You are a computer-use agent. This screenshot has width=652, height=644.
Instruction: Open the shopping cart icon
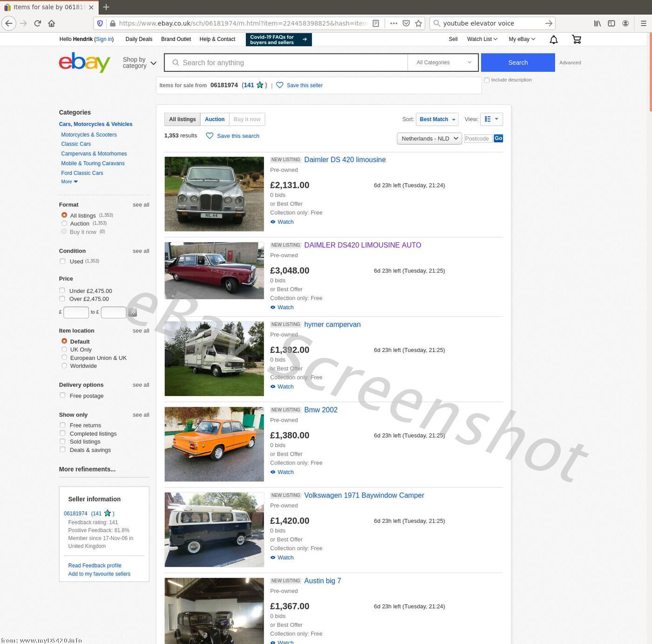(x=577, y=40)
